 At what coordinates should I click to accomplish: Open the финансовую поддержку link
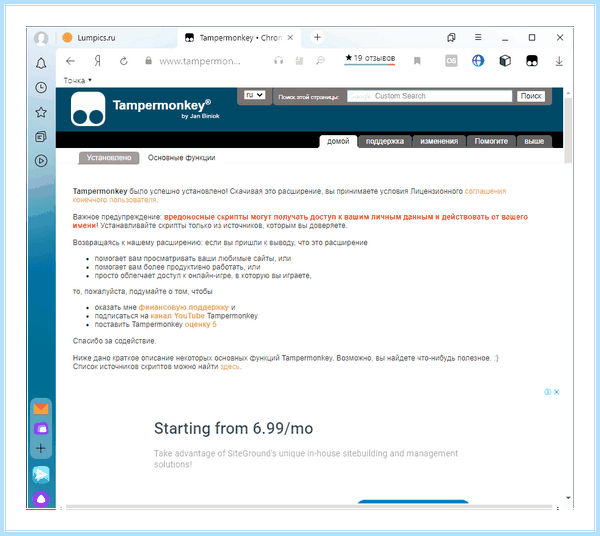pos(184,307)
